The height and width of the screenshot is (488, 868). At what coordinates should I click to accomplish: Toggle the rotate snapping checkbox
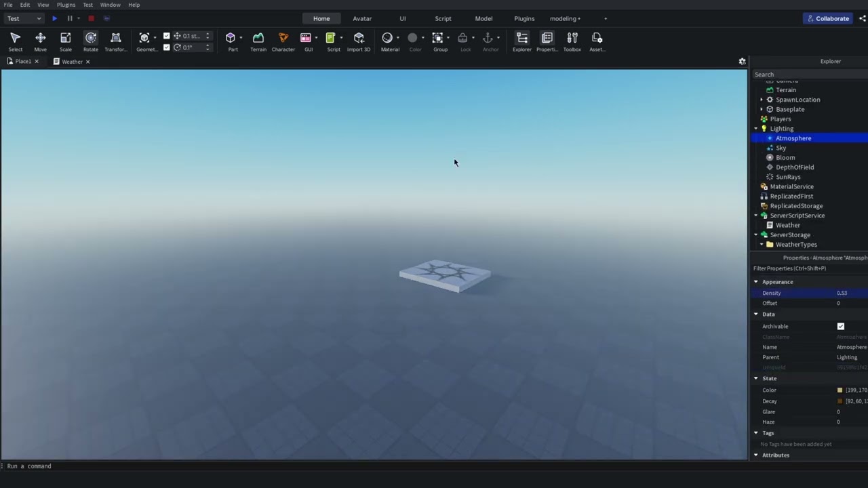[x=167, y=47]
